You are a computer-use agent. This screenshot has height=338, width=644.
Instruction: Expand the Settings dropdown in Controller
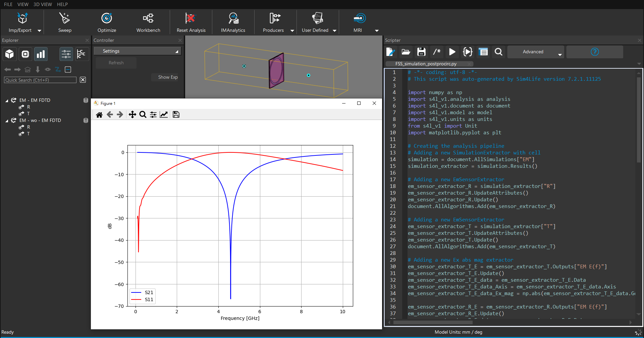click(137, 51)
